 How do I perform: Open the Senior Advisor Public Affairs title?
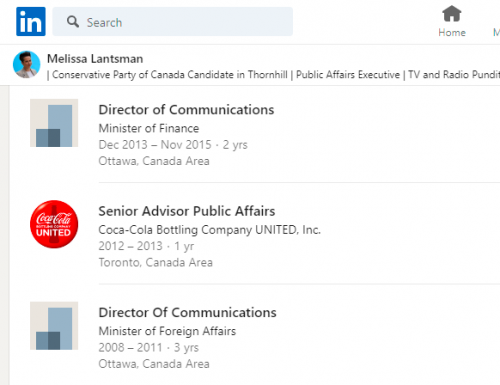187,211
